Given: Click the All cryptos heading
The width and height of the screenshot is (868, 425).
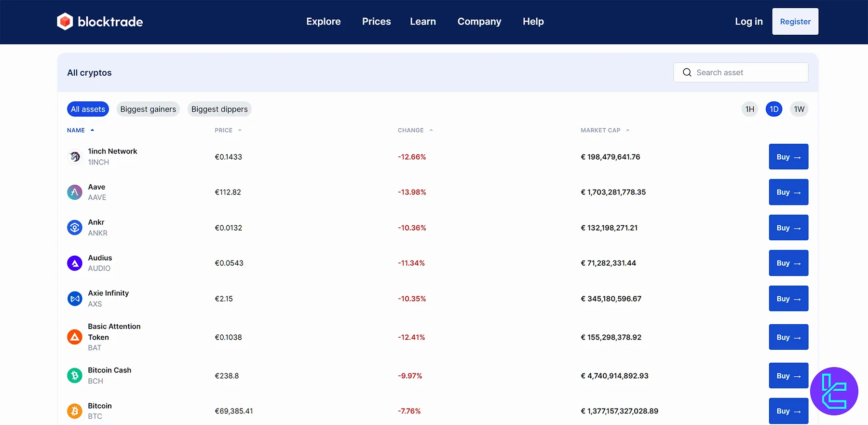Looking at the screenshot, I should point(89,72).
